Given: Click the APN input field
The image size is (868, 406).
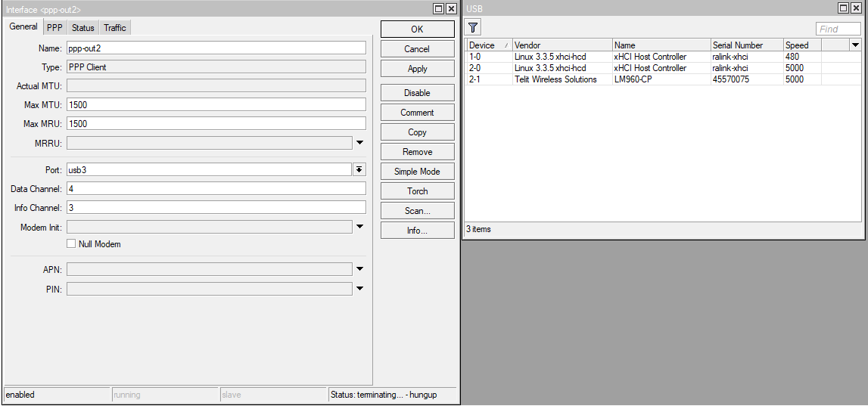Looking at the screenshot, I should (210, 269).
